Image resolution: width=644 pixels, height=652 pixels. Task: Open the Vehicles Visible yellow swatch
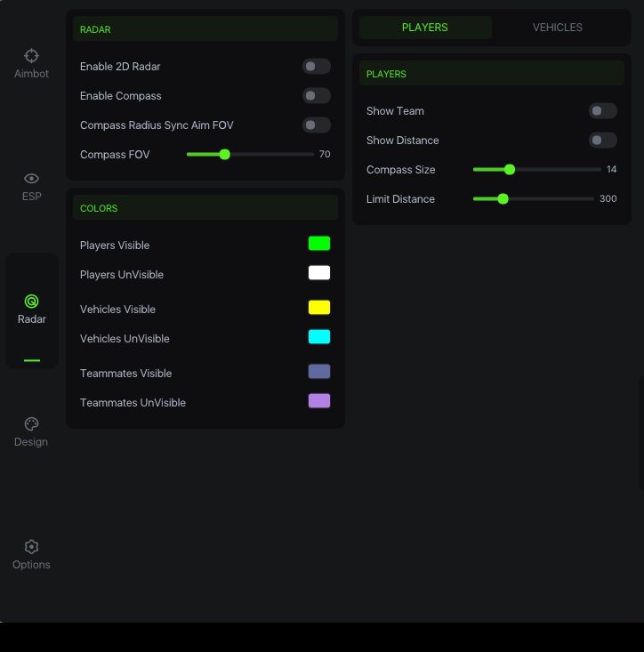pyautogui.click(x=319, y=308)
